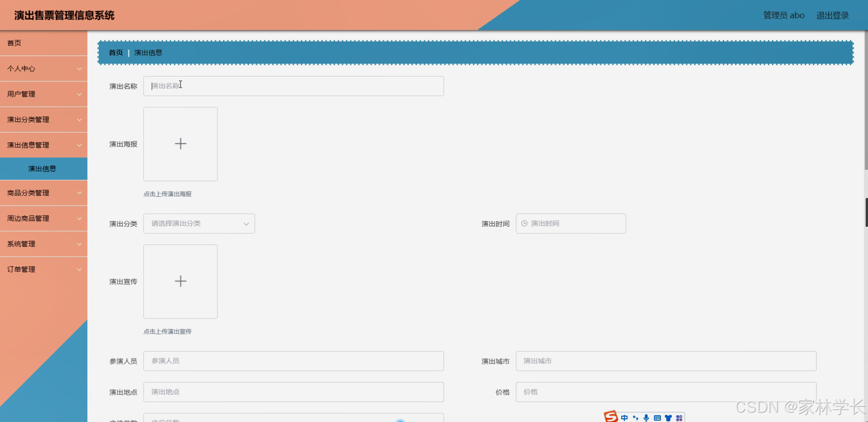Expand 个人中心 sidebar menu

coord(44,69)
